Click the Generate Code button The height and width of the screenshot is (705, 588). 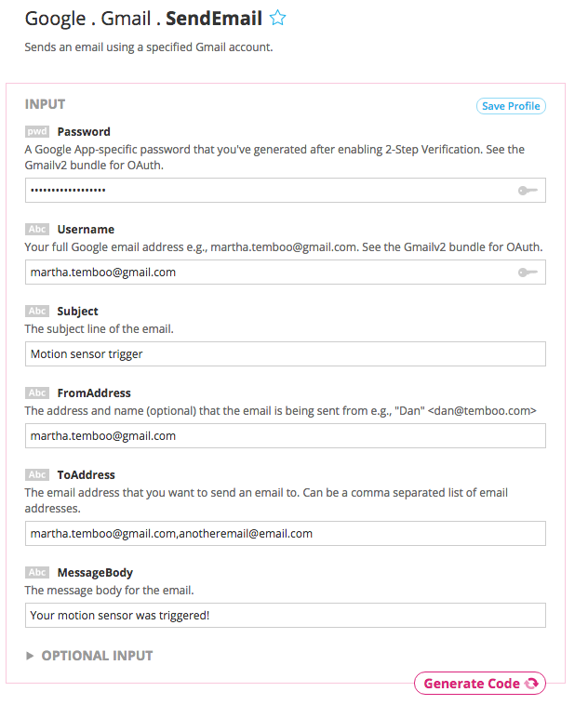(479, 684)
